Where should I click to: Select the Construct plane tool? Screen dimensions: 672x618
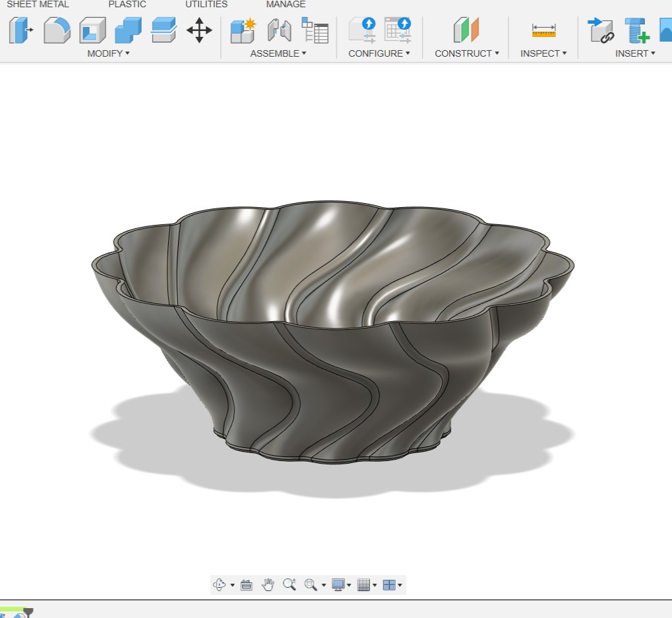466,30
